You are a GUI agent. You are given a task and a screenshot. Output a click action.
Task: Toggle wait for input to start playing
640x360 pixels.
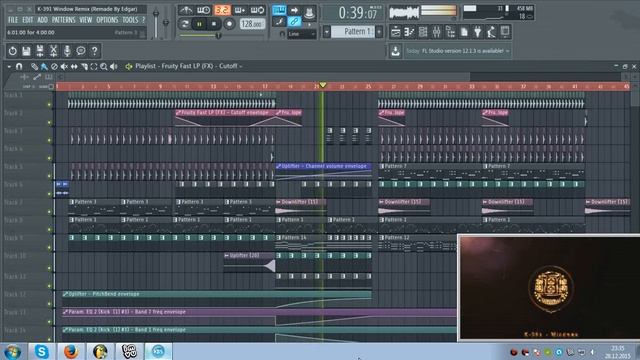(204, 10)
